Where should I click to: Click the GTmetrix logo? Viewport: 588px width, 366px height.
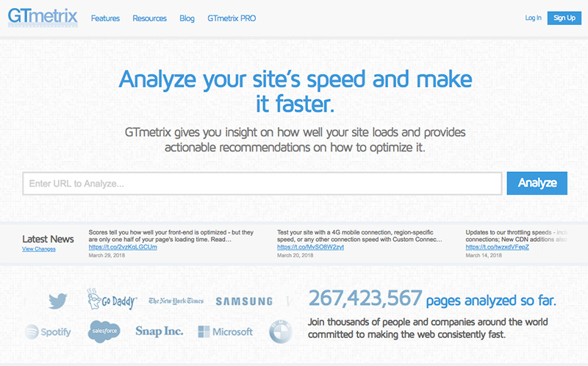point(42,17)
